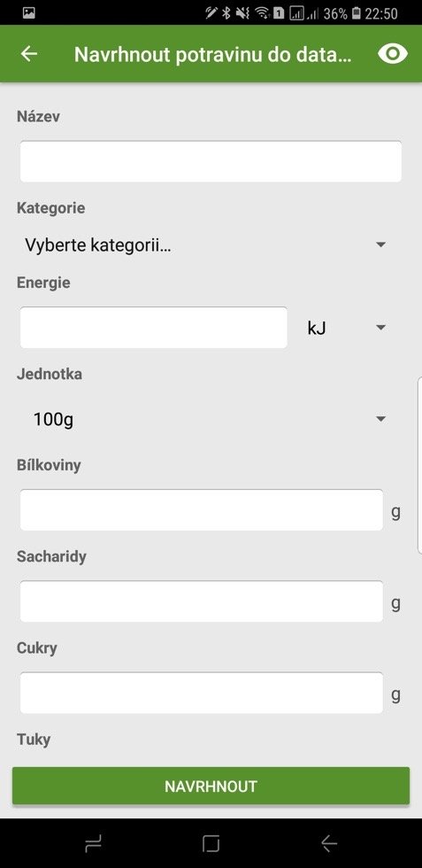Tap the header title Navrhnout potravinu
The height and width of the screenshot is (868, 422).
[213, 54]
